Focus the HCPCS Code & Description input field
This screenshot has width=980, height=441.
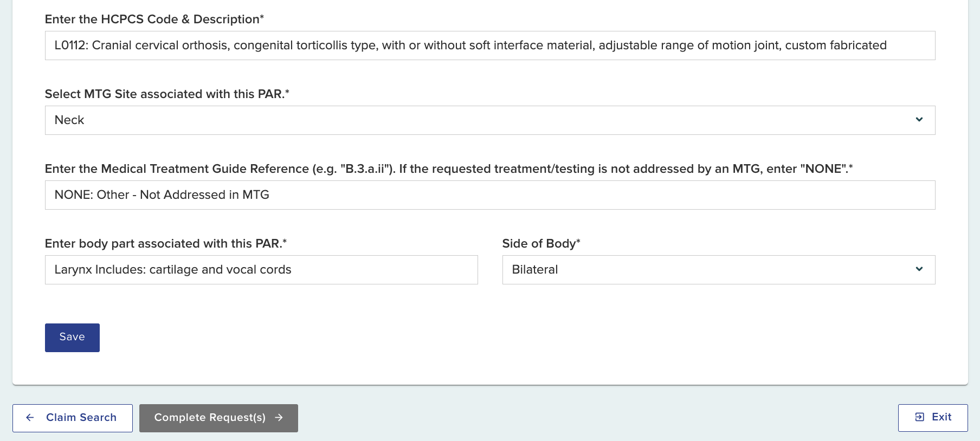point(489,46)
